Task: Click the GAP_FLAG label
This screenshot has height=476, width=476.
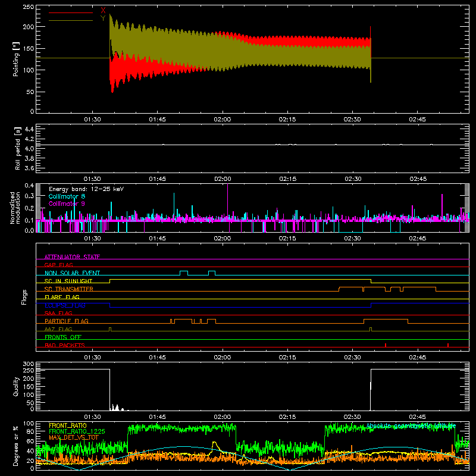Action: [x=59, y=265]
